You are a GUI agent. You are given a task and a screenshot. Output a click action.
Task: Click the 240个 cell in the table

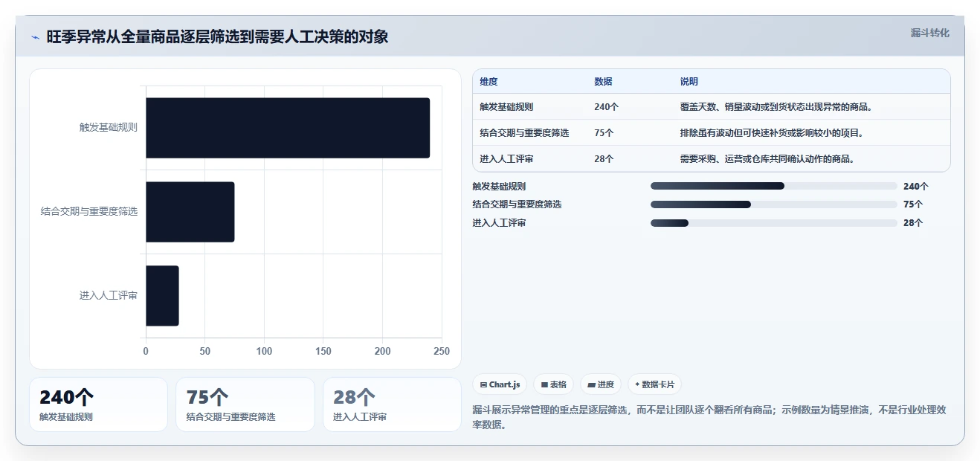(x=606, y=107)
